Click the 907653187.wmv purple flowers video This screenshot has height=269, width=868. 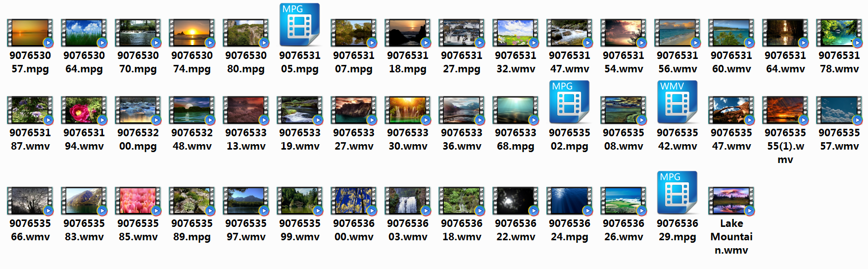point(30,110)
